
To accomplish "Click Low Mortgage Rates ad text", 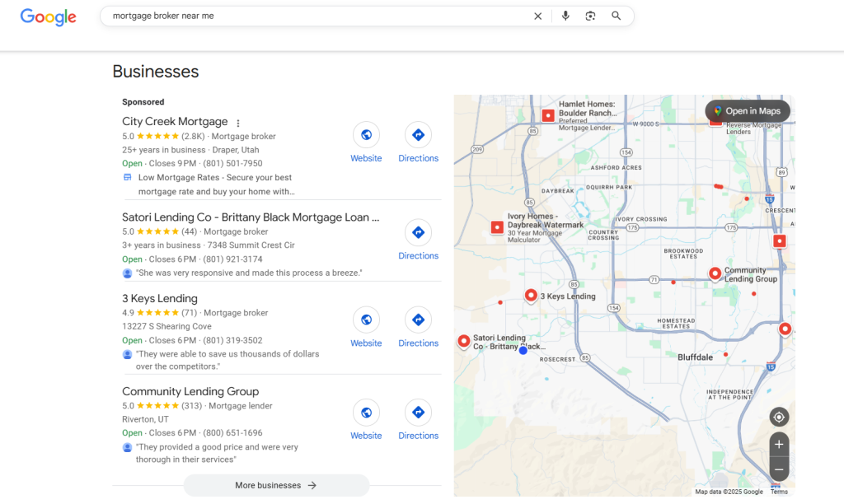I will (217, 184).
